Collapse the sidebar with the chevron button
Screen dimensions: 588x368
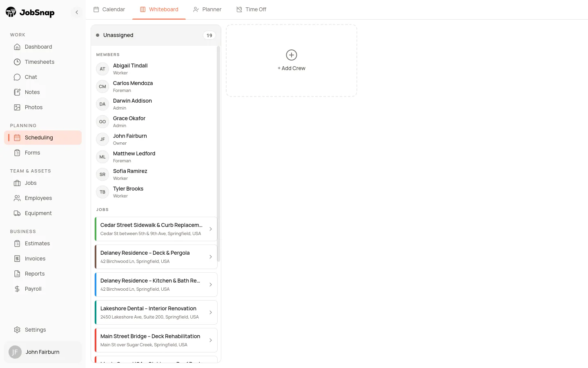click(77, 12)
